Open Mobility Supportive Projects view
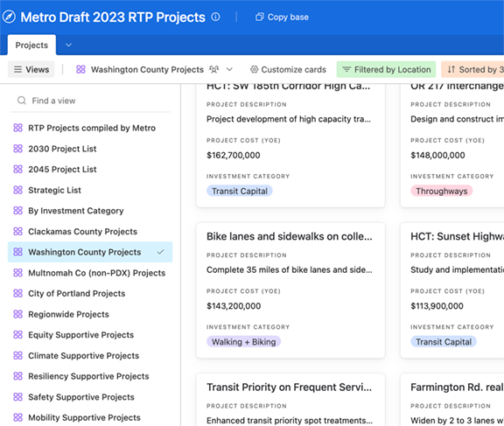 (85, 417)
